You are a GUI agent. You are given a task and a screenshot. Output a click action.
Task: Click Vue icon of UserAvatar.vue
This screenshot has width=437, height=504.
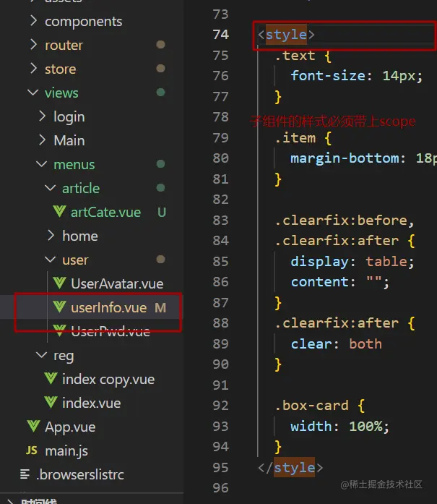point(60,283)
